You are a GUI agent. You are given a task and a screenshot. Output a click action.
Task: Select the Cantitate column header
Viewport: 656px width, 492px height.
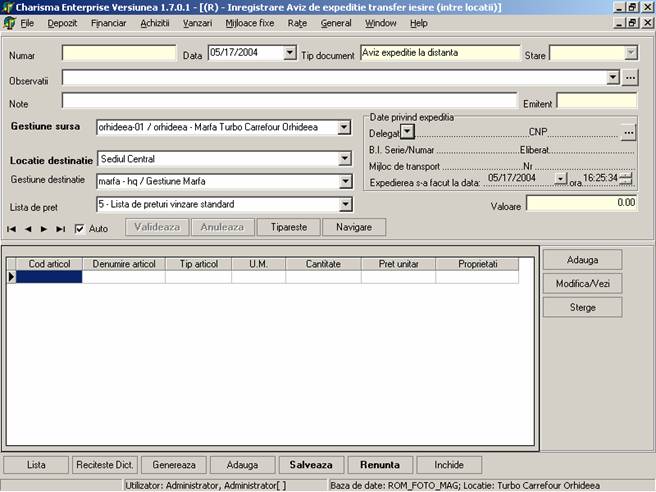323,264
